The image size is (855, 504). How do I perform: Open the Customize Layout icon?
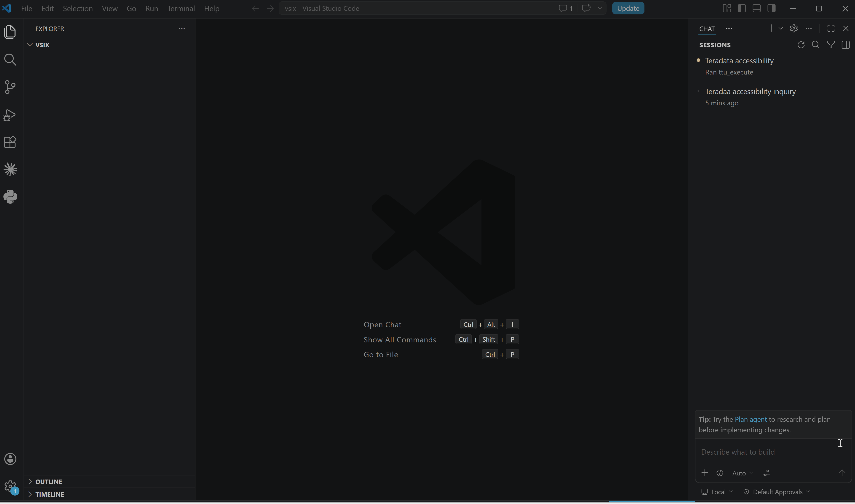[727, 8]
